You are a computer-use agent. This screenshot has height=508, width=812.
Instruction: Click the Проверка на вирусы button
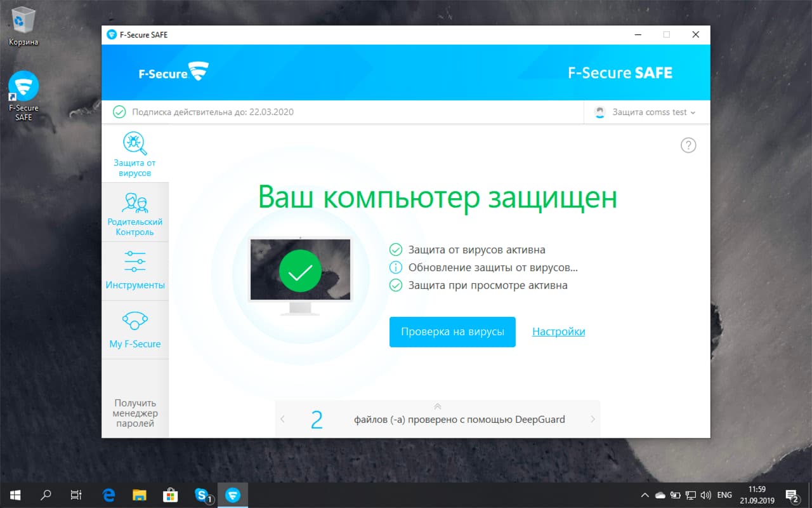pos(452,331)
